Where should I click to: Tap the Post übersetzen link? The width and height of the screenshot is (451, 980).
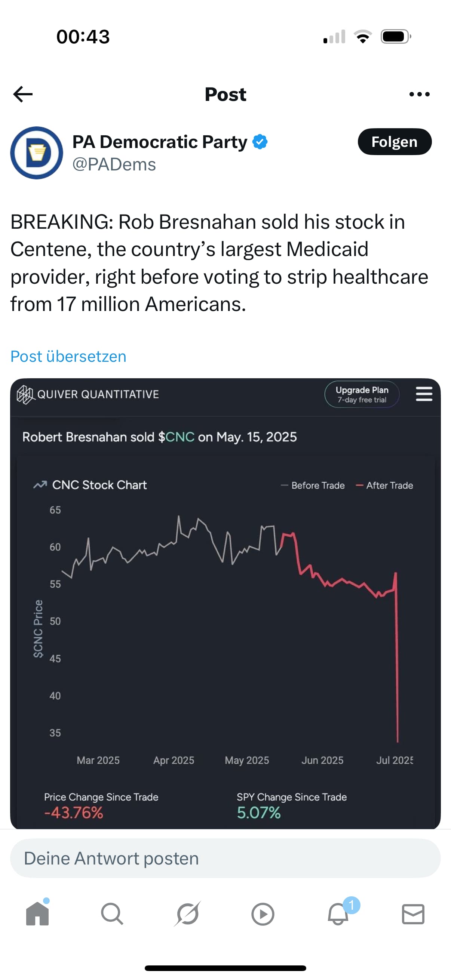click(68, 357)
